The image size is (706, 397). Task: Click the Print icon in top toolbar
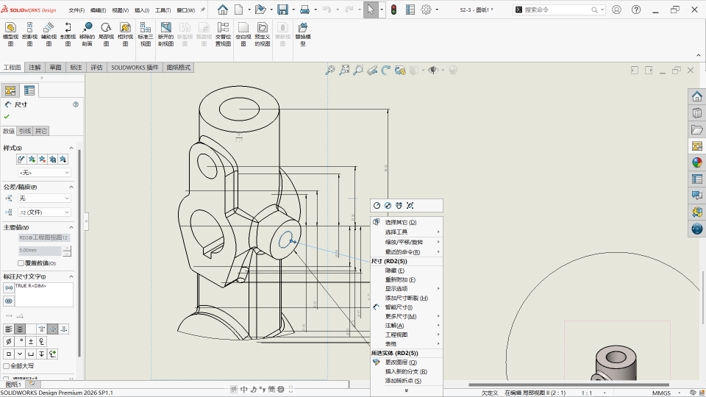pos(305,9)
